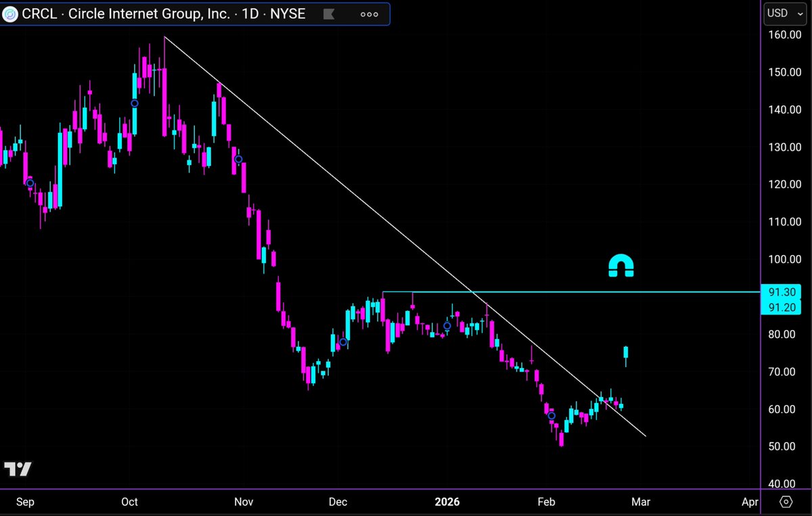Click the event marker on early September candle
The height and width of the screenshot is (516, 812).
point(30,183)
